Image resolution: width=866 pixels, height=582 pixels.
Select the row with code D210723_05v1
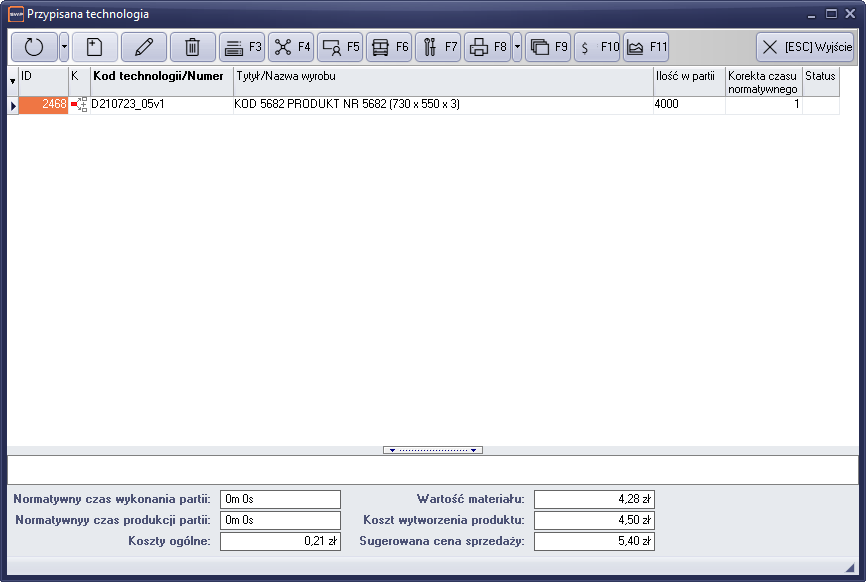(160, 104)
